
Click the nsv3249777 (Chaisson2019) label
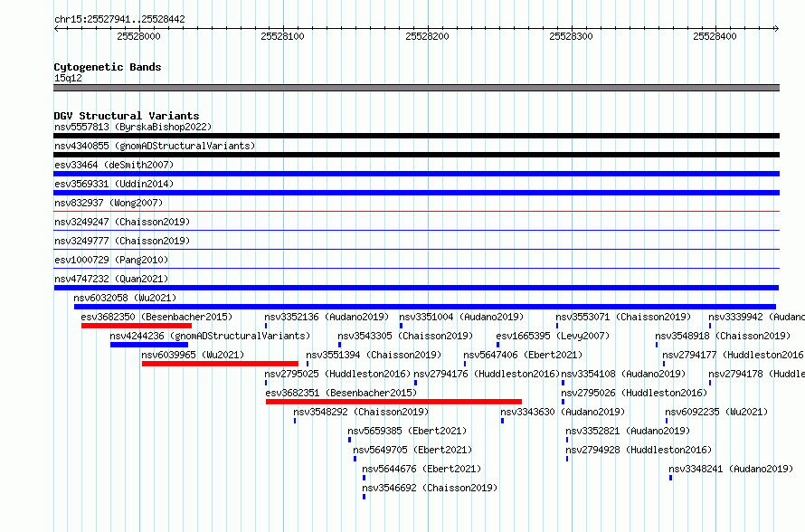[122, 241]
